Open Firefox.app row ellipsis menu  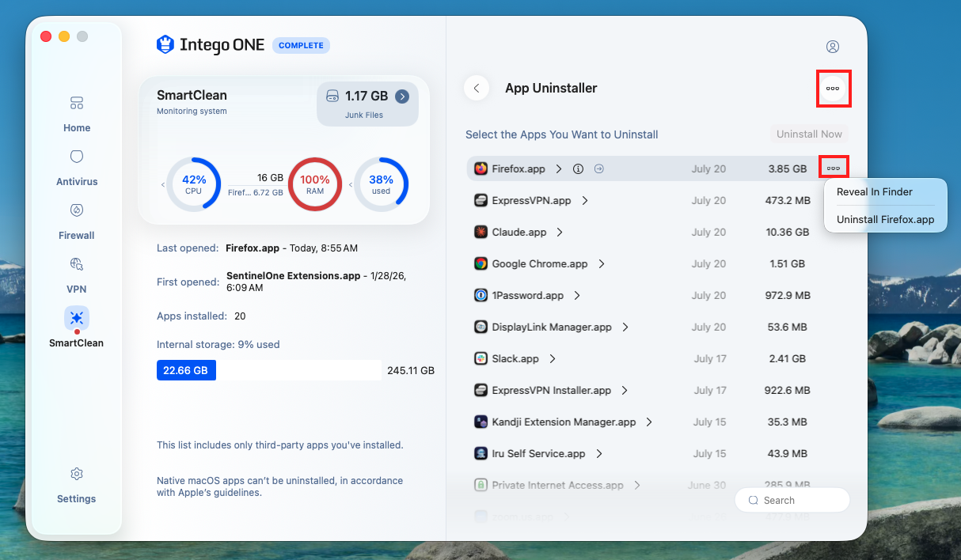coord(833,168)
